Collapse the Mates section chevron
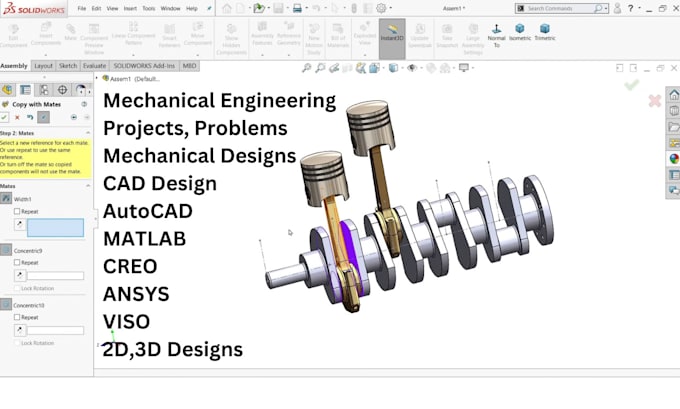The width and height of the screenshot is (680, 409). (88, 186)
